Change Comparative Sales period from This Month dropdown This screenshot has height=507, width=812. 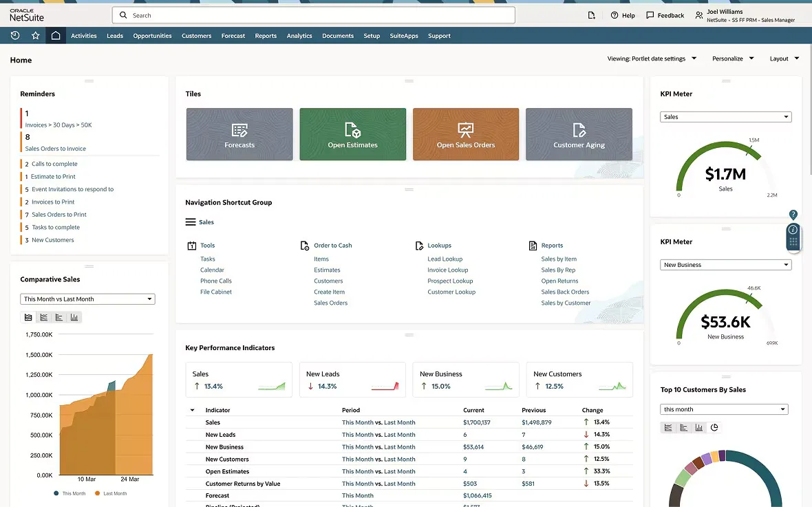87,299
